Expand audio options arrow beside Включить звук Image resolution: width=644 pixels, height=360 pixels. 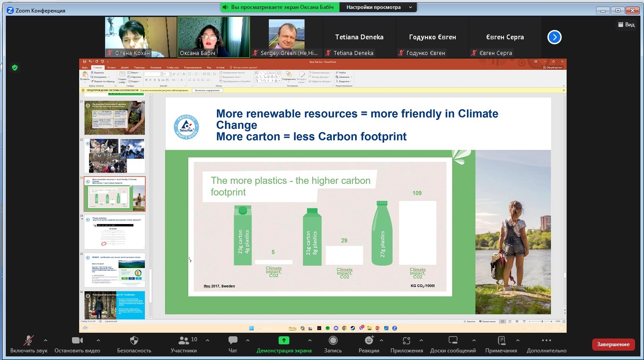tap(46, 340)
